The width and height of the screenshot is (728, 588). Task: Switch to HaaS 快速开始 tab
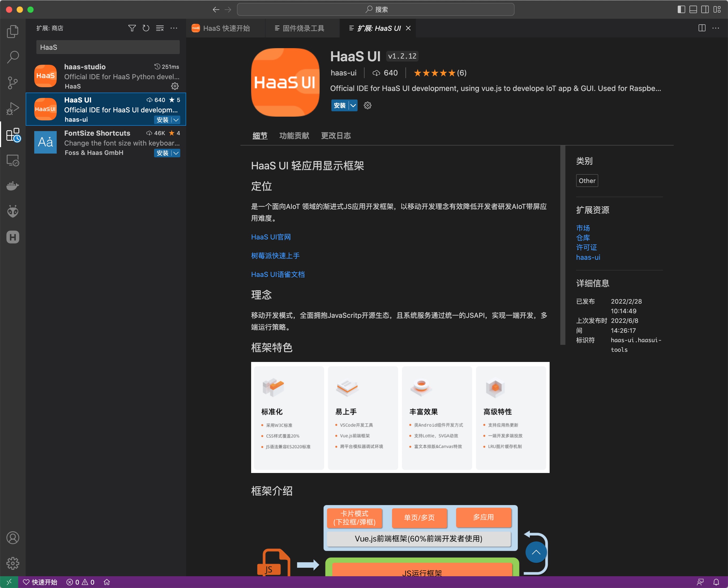(225, 28)
